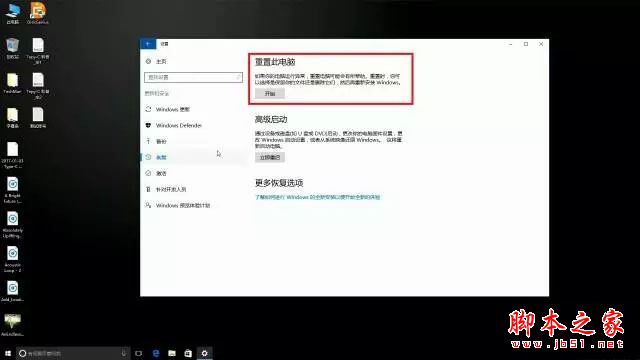640x360 pixels.
Task: Maximize the Settings window
Action: point(526,44)
